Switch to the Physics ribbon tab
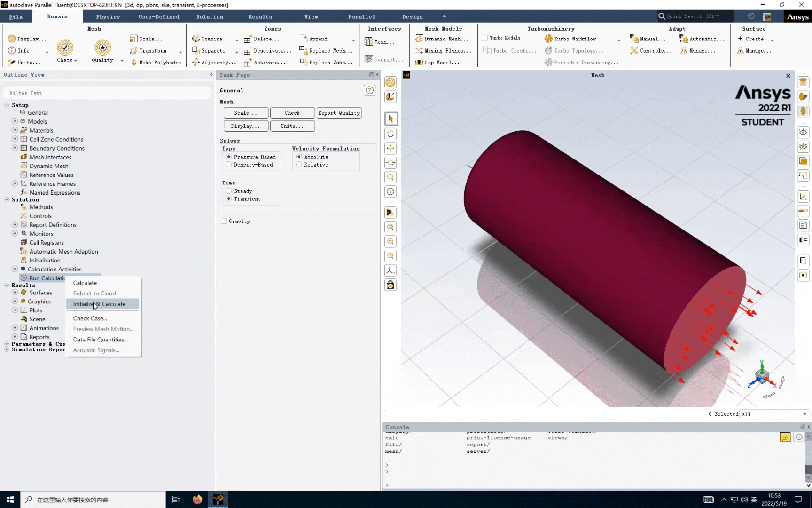This screenshot has height=508, width=812. (x=108, y=17)
